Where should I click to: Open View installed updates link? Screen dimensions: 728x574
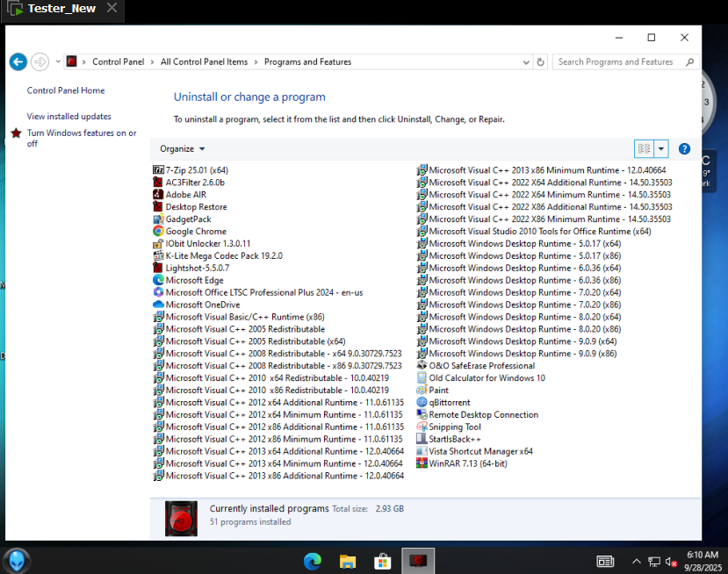pos(68,117)
